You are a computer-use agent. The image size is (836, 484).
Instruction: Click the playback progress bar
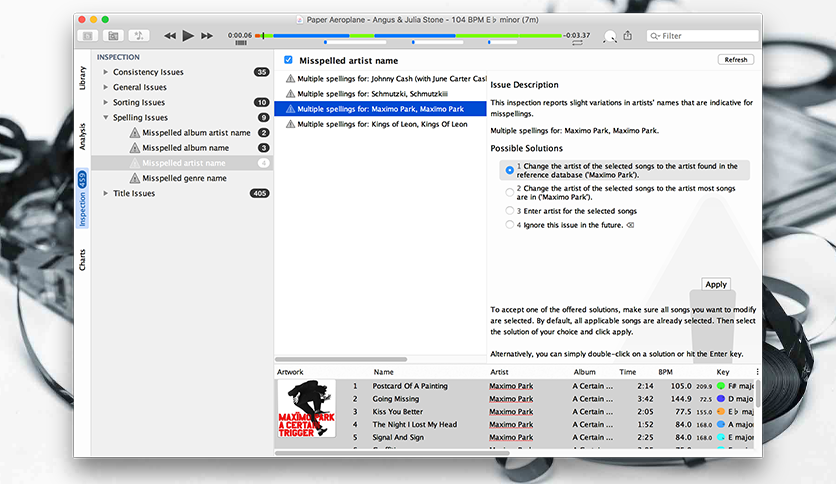pos(408,36)
